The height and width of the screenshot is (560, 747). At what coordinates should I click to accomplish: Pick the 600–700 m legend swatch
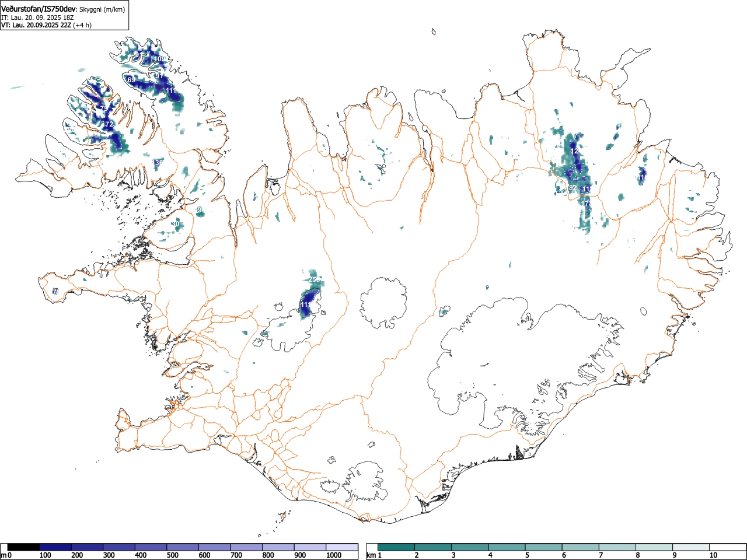[x=215, y=547]
